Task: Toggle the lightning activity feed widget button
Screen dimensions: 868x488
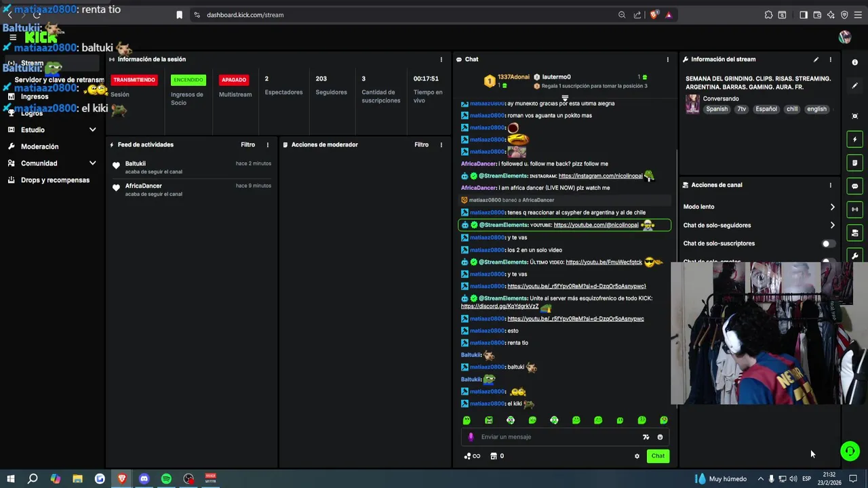Action: coord(855,140)
